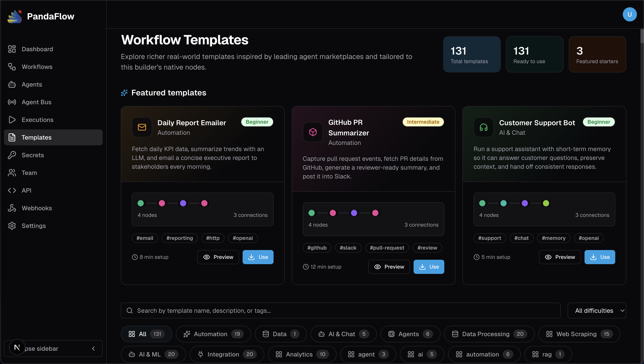The height and width of the screenshot is (364, 644).
Task: Click the Team people icon
Action: click(12, 173)
